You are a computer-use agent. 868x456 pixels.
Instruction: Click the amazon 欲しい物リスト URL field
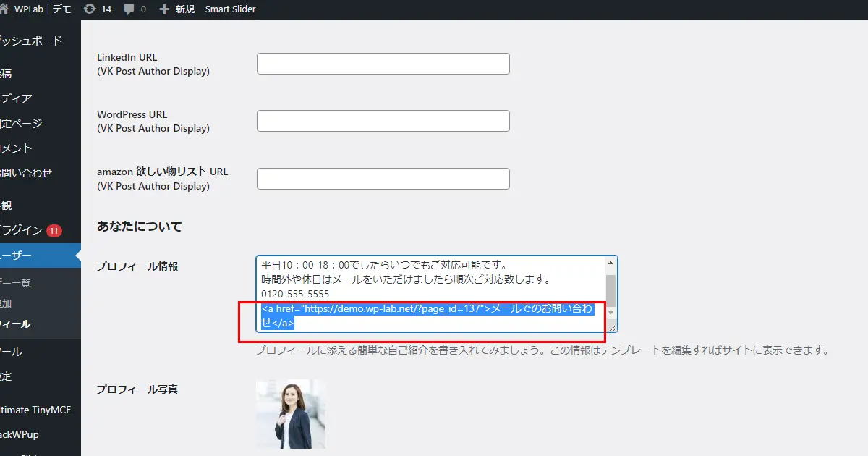coord(383,178)
